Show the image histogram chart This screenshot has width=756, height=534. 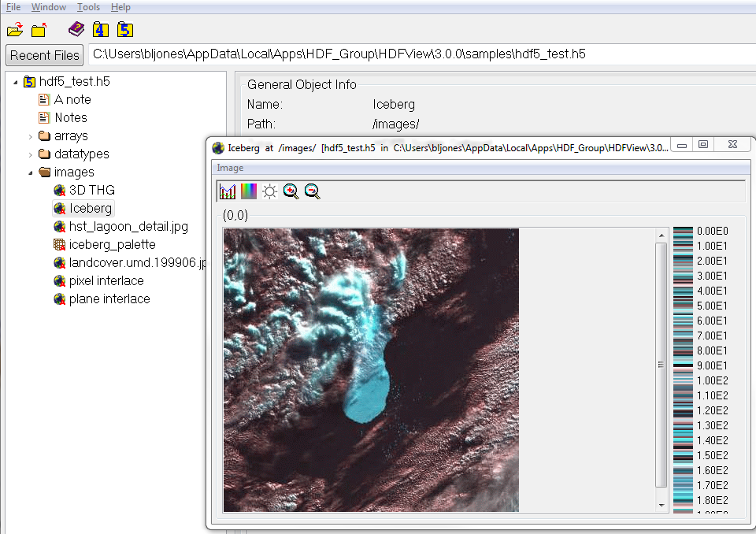point(228,191)
